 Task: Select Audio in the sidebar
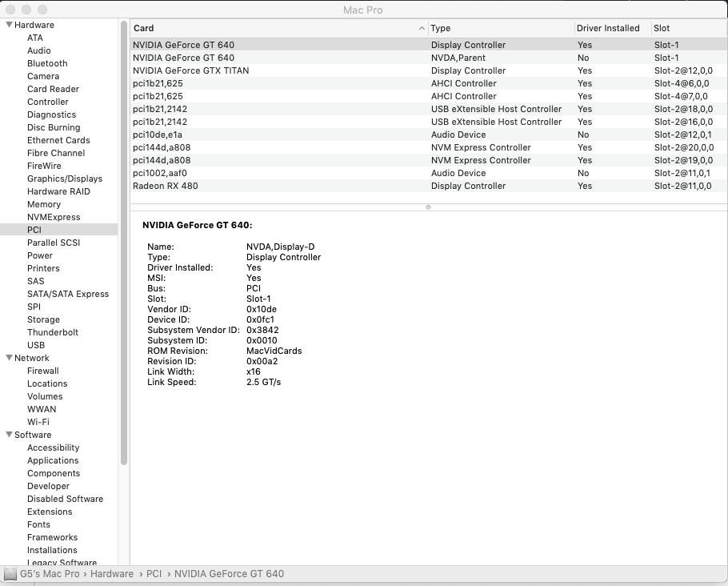tap(39, 50)
